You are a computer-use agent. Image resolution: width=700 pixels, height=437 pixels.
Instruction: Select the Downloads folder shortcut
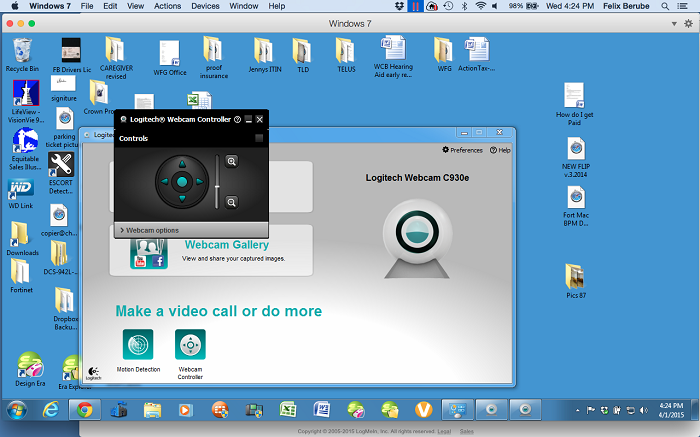coord(22,238)
